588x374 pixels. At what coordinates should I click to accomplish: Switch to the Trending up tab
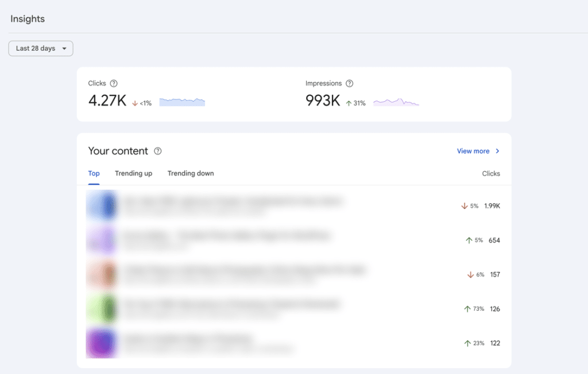coord(133,173)
